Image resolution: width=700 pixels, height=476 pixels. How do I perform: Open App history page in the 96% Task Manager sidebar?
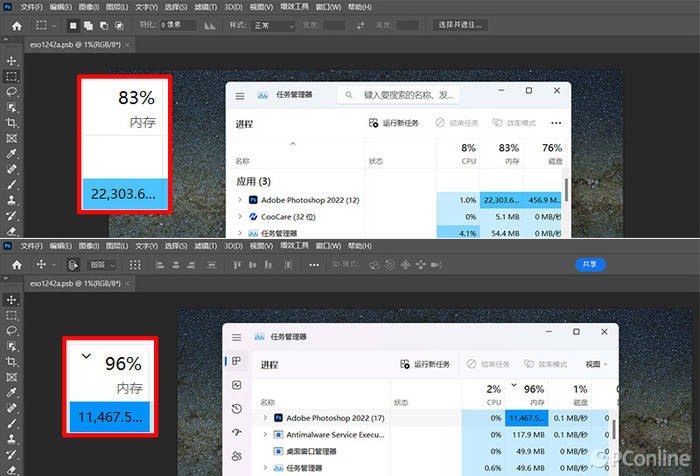tap(237, 409)
